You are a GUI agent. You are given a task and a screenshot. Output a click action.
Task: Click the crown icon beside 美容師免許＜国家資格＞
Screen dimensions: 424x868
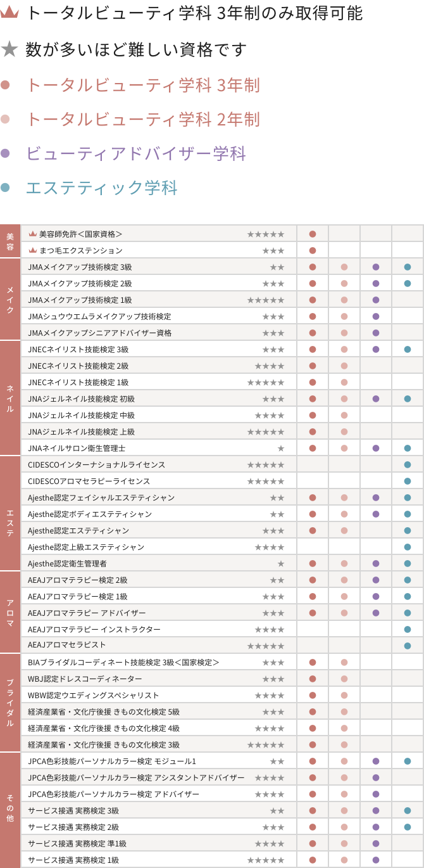33,234
